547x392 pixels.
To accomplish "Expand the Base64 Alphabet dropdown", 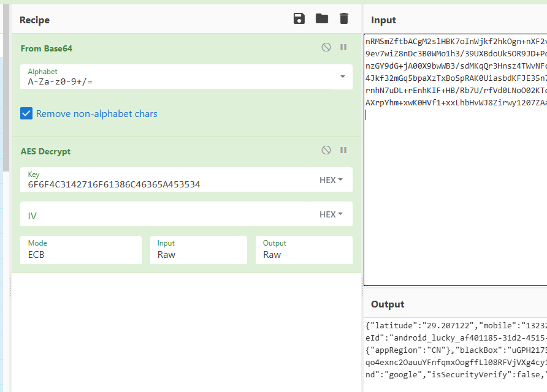I will 342,77.
